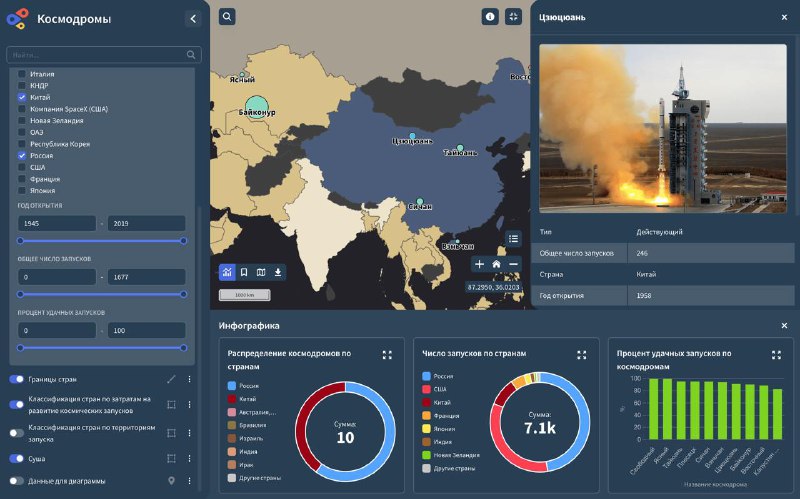The width and height of the screenshot is (800, 499).
Task: Open the map legend list icon
Action: point(513,238)
